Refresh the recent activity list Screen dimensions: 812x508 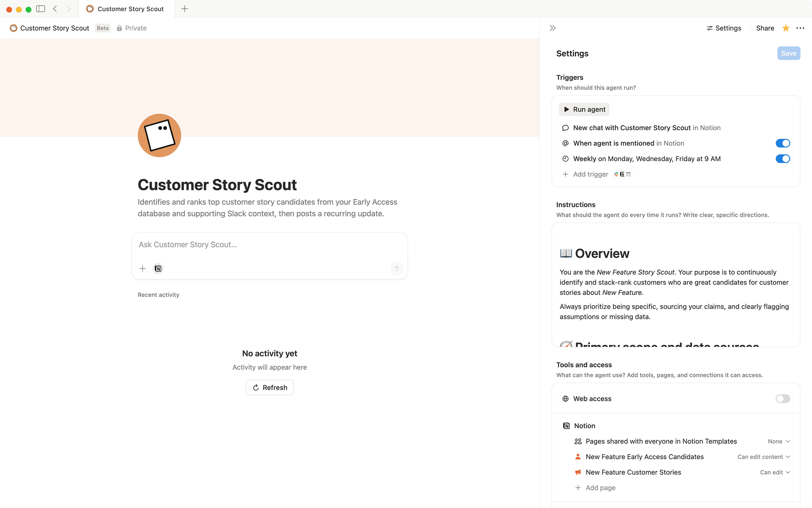coord(269,387)
